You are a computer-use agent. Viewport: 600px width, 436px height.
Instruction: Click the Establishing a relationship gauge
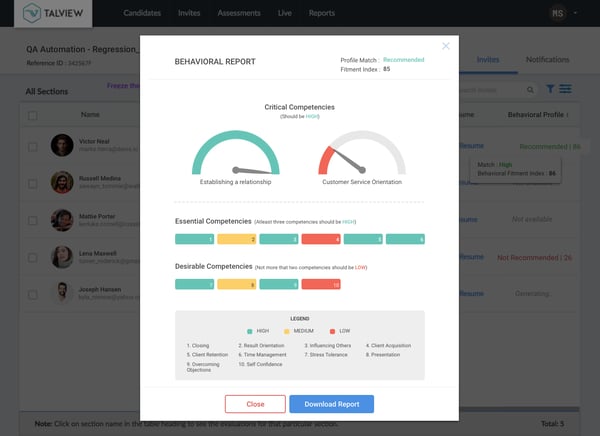pyautogui.click(x=236, y=153)
